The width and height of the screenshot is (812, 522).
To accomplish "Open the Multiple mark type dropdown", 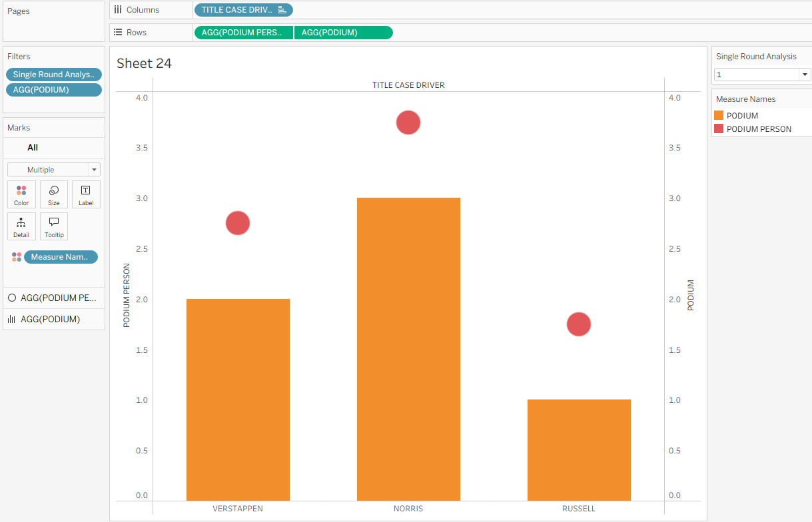I will [54, 170].
